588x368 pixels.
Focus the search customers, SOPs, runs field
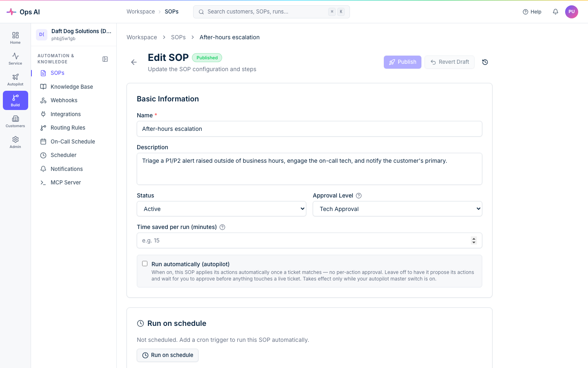click(x=272, y=12)
